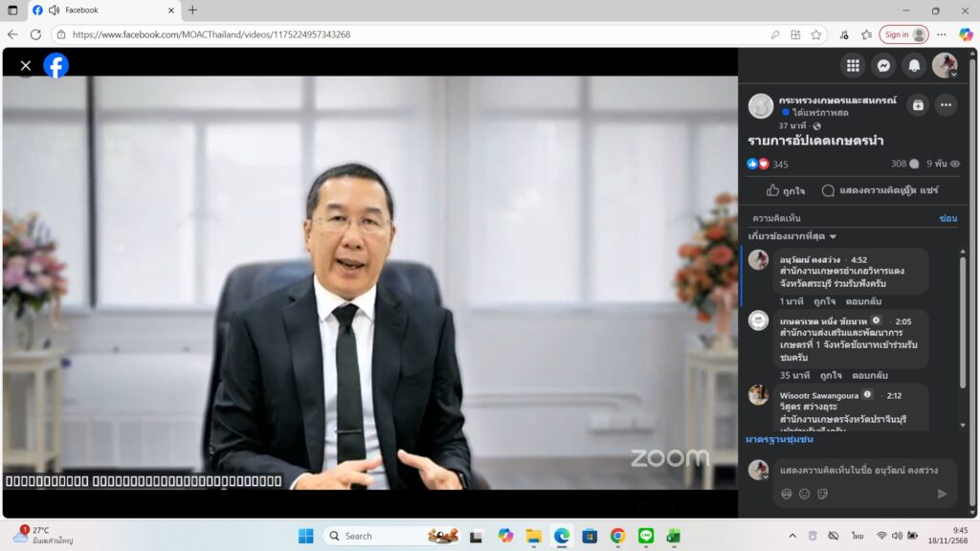
Task: Open the มาตรฐานชุมชน community standards link
Action: (779, 439)
